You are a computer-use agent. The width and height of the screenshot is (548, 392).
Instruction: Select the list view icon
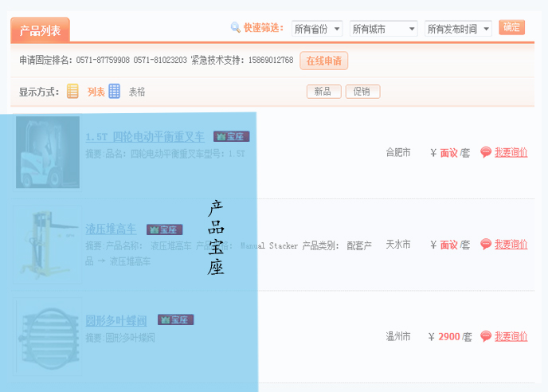coord(72,92)
